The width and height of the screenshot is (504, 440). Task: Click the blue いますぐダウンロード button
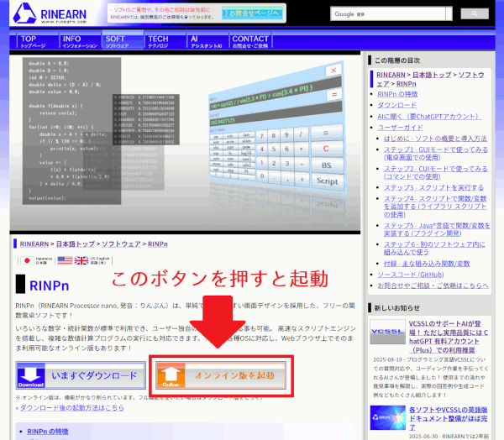click(x=81, y=375)
